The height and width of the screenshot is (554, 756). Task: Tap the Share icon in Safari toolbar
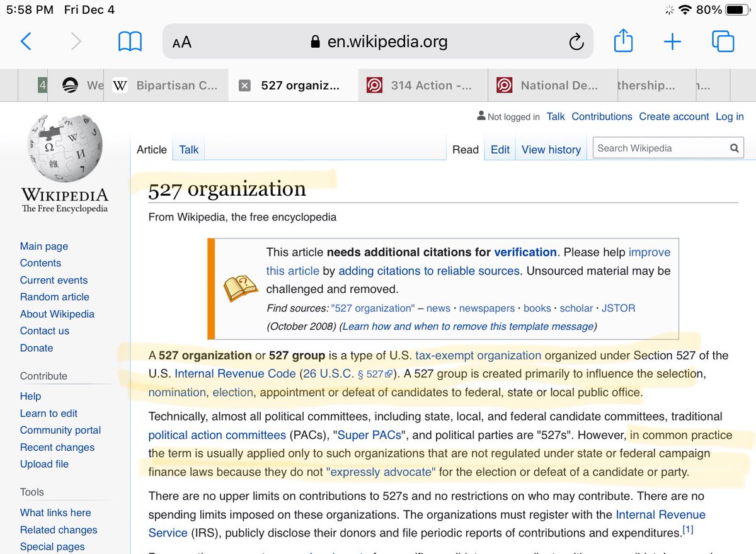coord(623,40)
